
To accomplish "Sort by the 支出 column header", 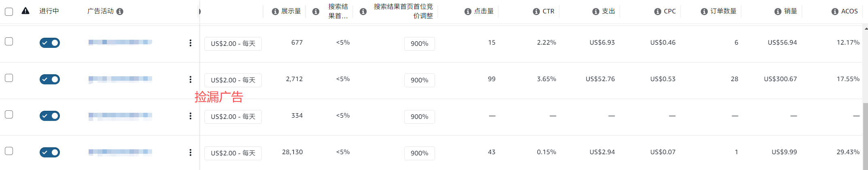I will click(x=608, y=11).
